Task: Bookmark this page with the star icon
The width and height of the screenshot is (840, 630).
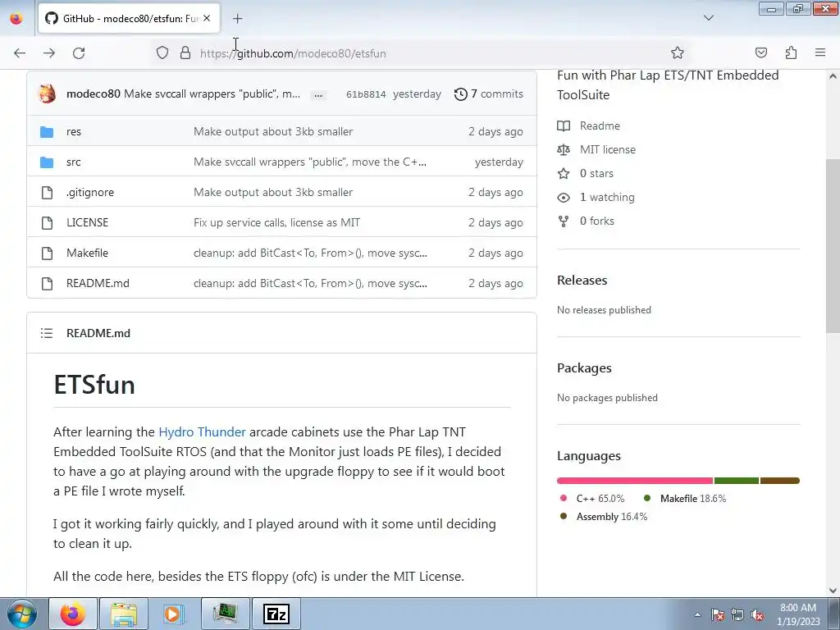Action: pyautogui.click(x=677, y=52)
